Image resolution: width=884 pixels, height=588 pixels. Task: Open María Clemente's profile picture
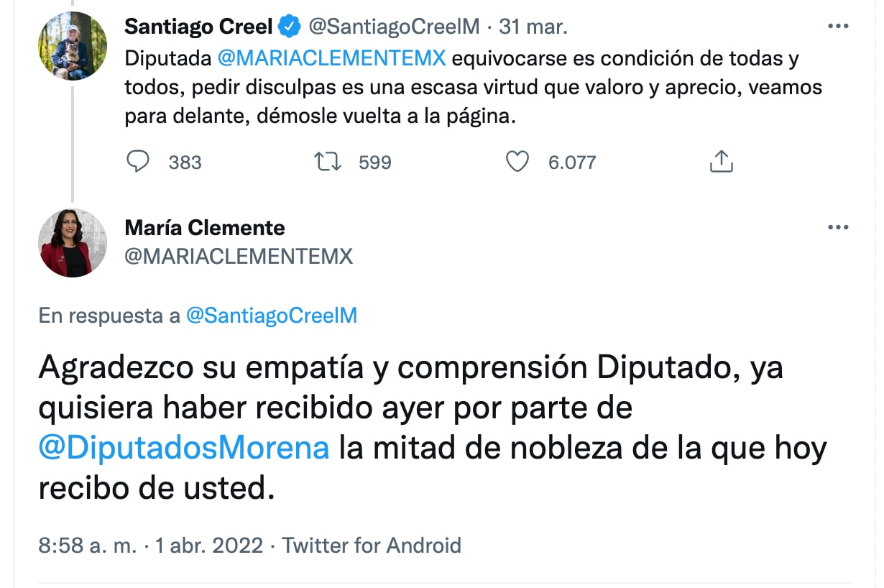73,243
